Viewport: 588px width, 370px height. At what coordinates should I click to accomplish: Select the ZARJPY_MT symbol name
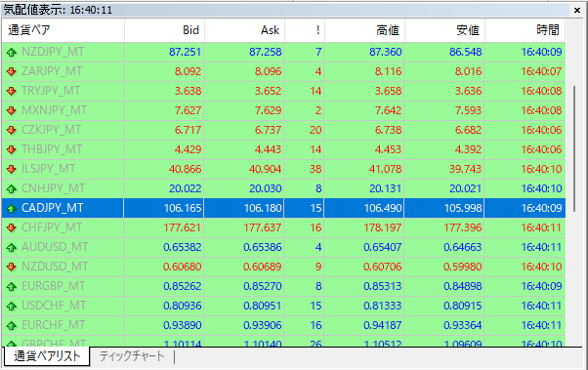pyautogui.click(x=52, y=71)
